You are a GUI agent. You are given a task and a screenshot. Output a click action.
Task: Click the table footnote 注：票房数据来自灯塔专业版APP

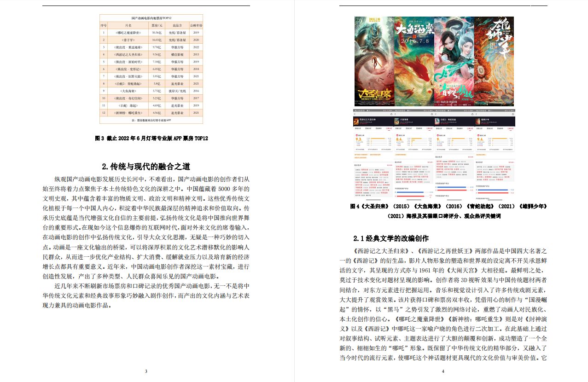click(151, 120)
